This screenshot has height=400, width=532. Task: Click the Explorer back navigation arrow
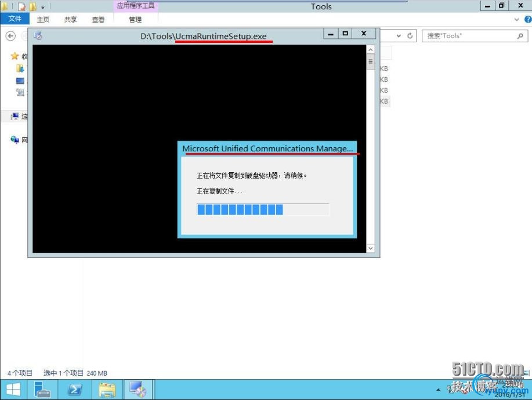[11, 36]
